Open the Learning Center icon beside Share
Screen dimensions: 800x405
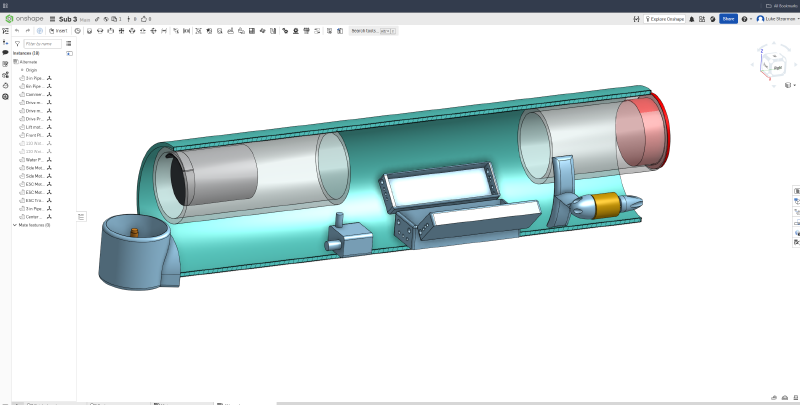[713, 19]
